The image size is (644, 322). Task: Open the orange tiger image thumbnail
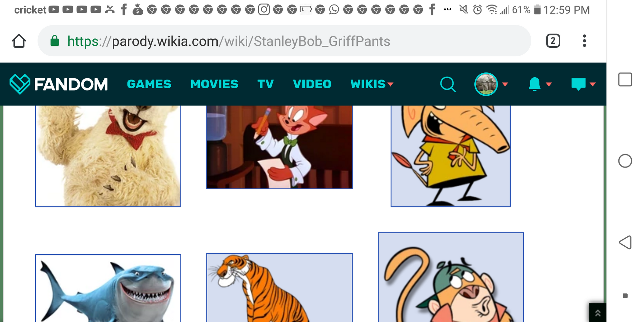279,288
